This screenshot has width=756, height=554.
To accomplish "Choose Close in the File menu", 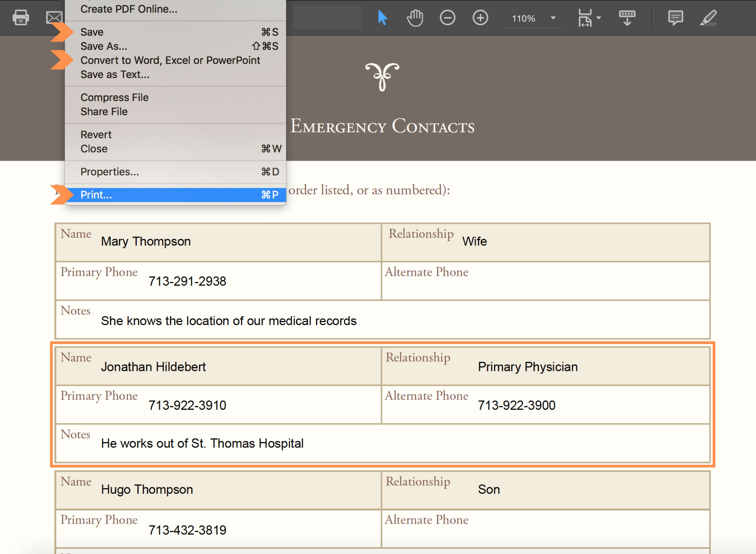I will click(x=175, y=149).
